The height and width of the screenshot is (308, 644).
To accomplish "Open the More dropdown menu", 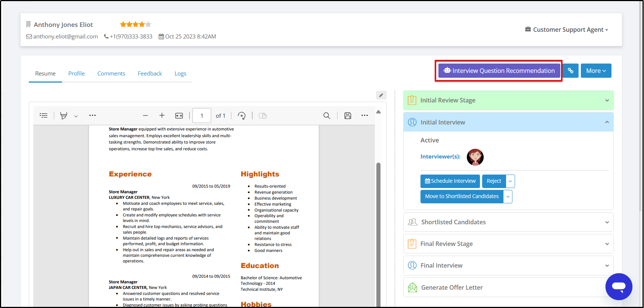I will click(x=596, y=71).
